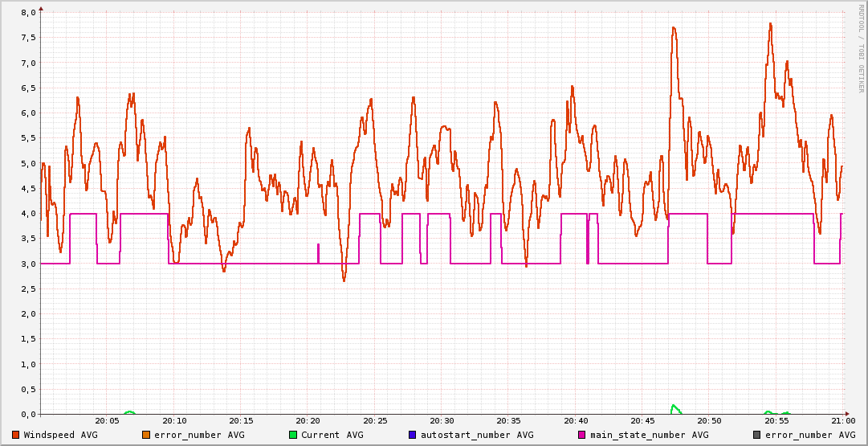
Task: Select the 21:00 time axis label
Action: point(842,421)
